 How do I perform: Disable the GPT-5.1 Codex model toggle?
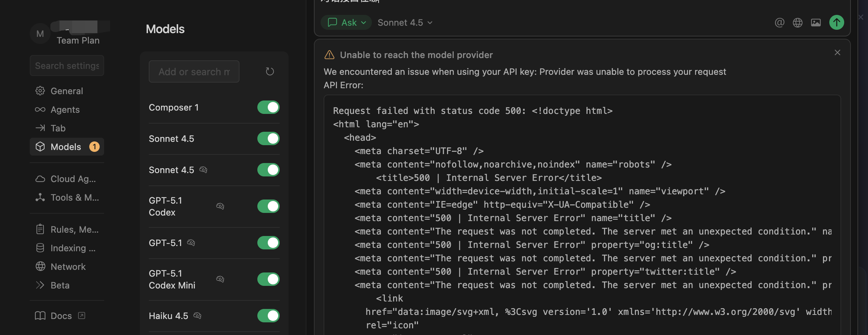point(269,206)
